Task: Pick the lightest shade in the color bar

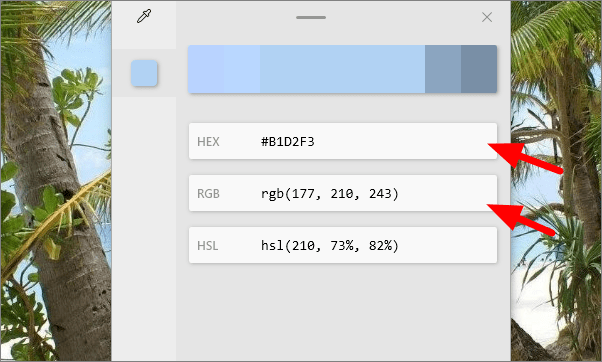Action: [x=206, y=69]
